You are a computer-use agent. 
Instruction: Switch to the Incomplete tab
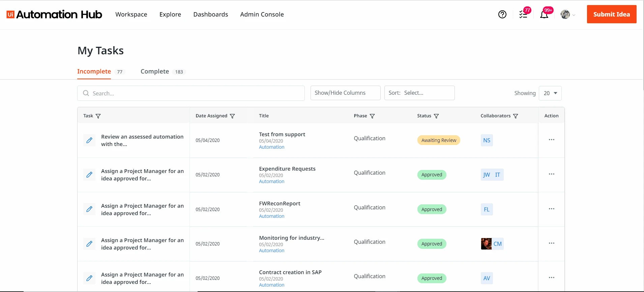(94, 71)
